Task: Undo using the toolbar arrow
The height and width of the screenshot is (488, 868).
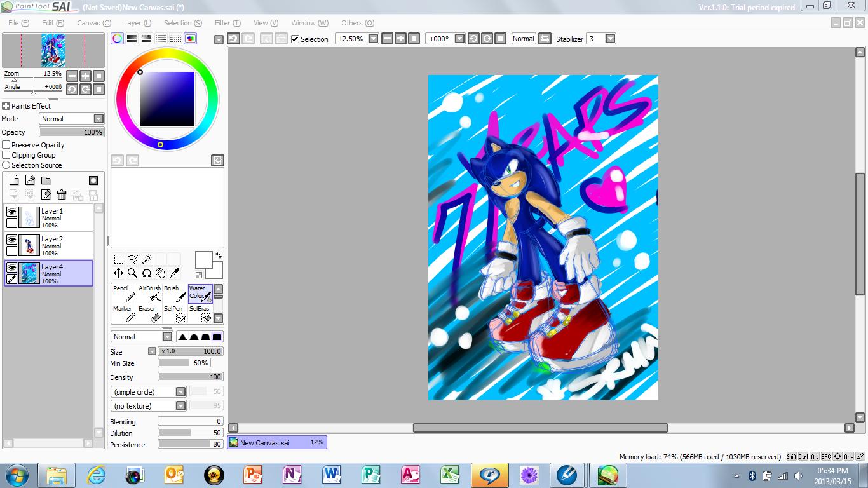Action: tap(233, 39)
